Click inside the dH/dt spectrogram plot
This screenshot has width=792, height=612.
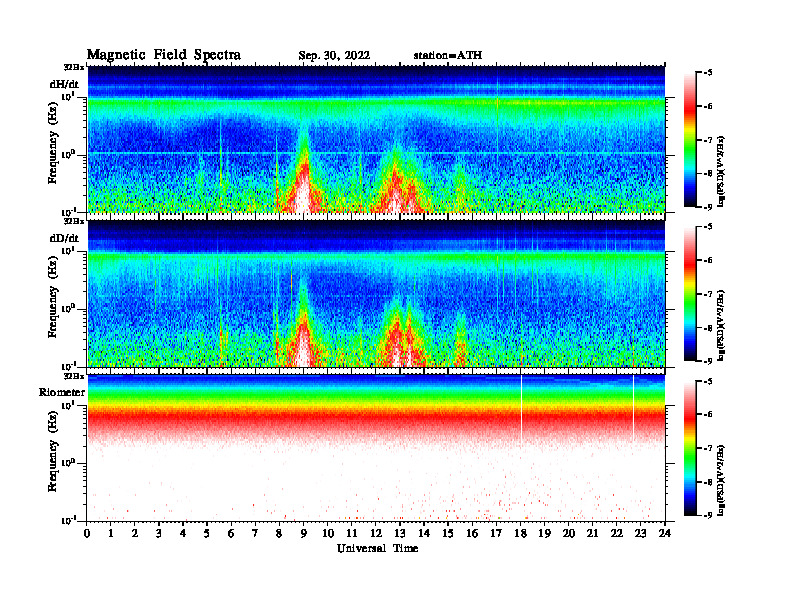(376, 139)
